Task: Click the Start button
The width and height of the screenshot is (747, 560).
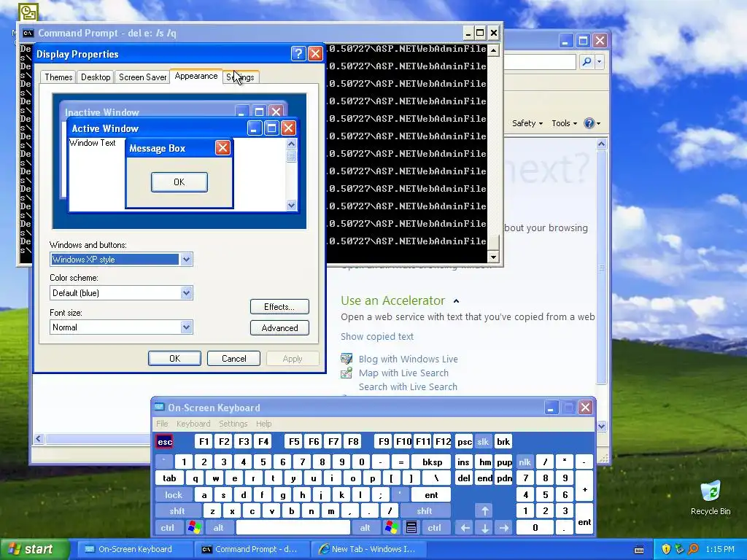Action: tap(34, 549)
